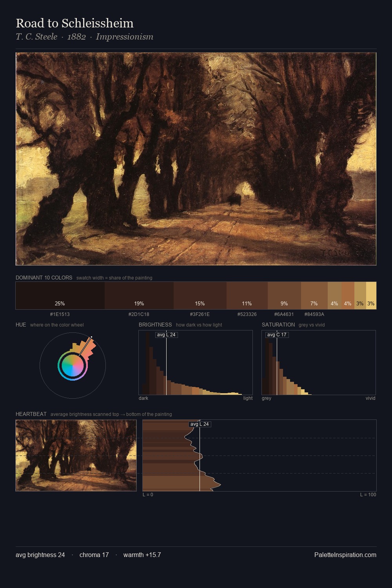The image size is (392, 588).
Task: Click the HEARTBEAT section heading
Action: click(x=31, y=414)
